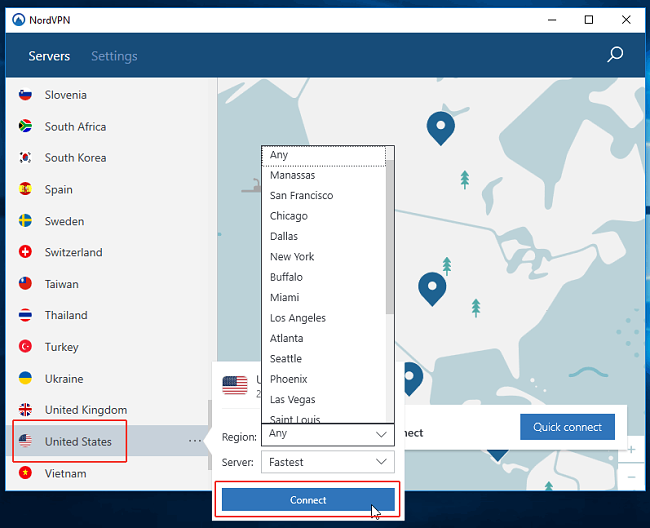Click the NordVPN logo in title bar

(19, 19)
